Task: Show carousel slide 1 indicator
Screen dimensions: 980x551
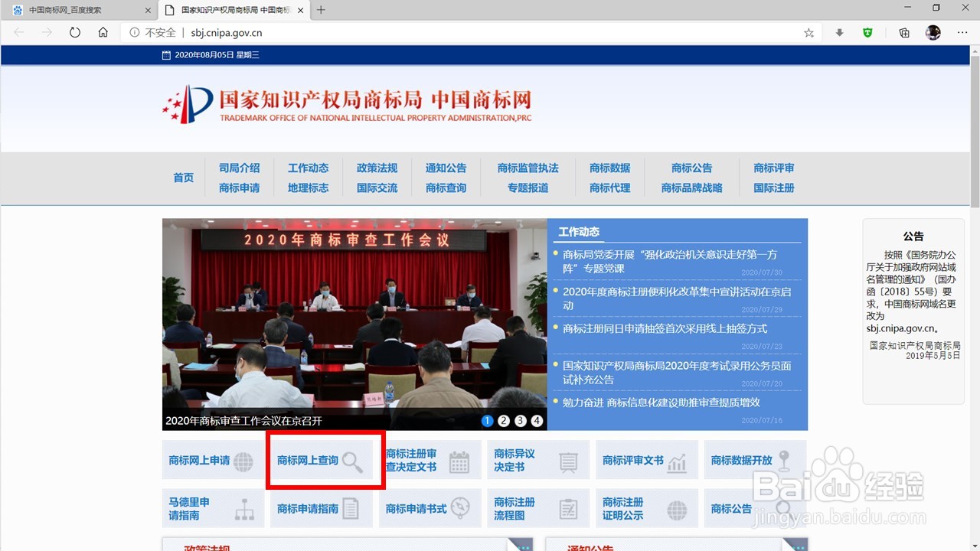Action: click(487, 421)
